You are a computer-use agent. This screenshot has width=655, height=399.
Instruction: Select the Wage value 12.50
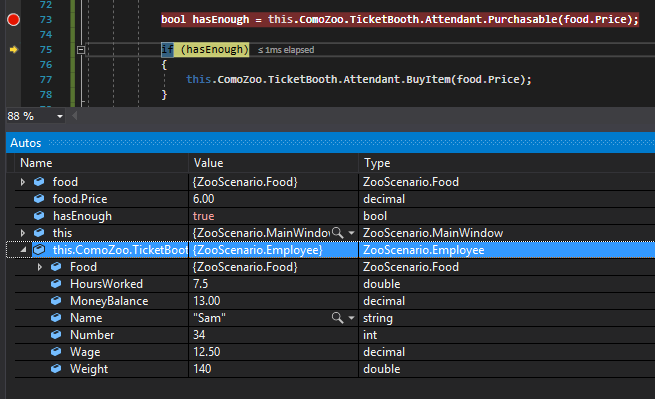click(207, 352)
